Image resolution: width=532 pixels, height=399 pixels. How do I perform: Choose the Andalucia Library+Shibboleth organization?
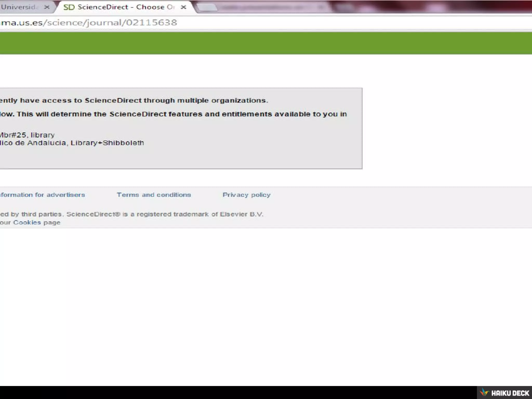tap(72, 143)
